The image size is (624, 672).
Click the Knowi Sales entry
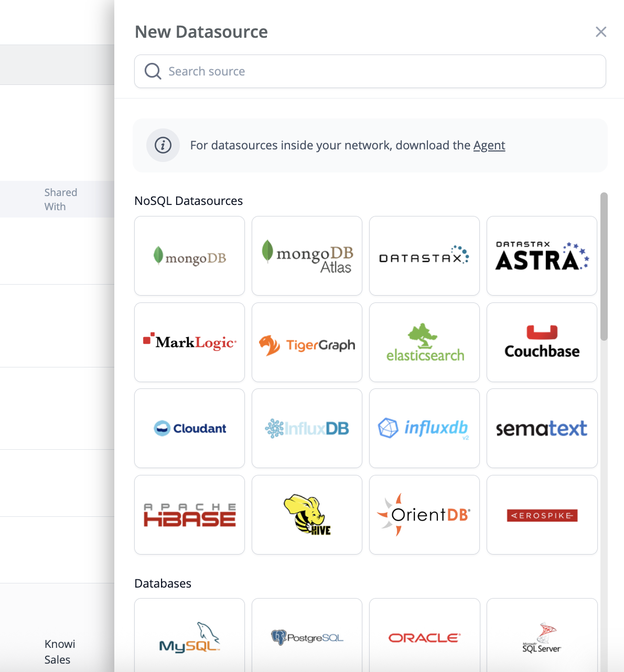point(60,652)
